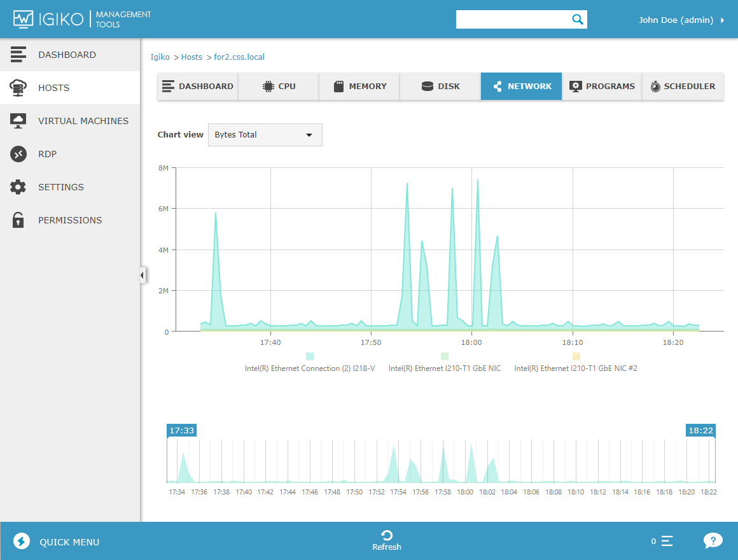Screen dimensions: 738x560
Task: Click the search magnifier icon
Action: coord(578,19)
